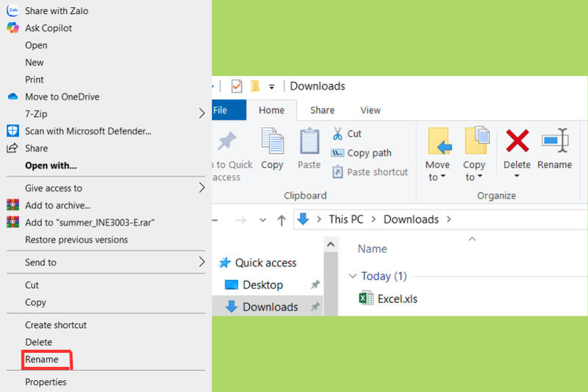Viewport: 588px width, 392px height.
Task: Click the Excel file icon of Excel.xls
Action: [366, 299]
